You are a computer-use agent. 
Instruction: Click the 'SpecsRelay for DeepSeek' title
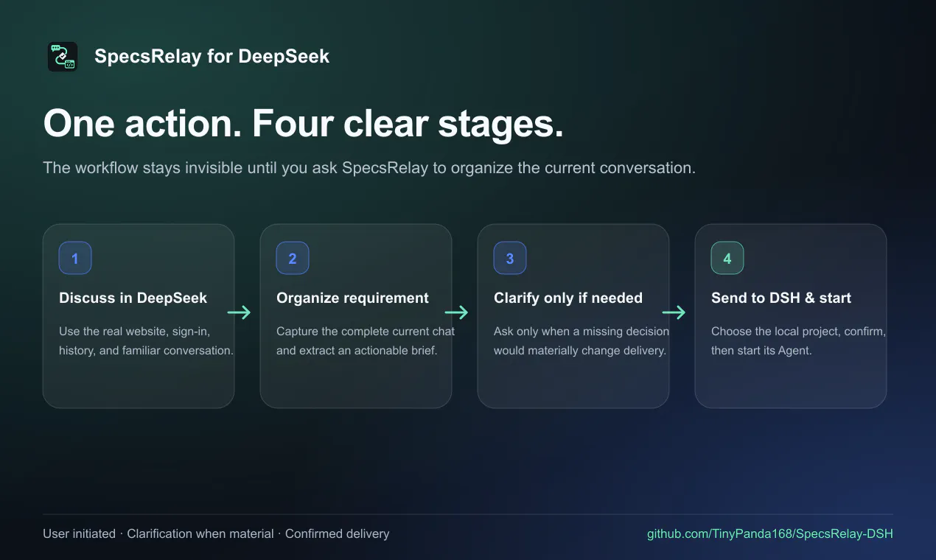pyautogui.click(x=212, y=57)
